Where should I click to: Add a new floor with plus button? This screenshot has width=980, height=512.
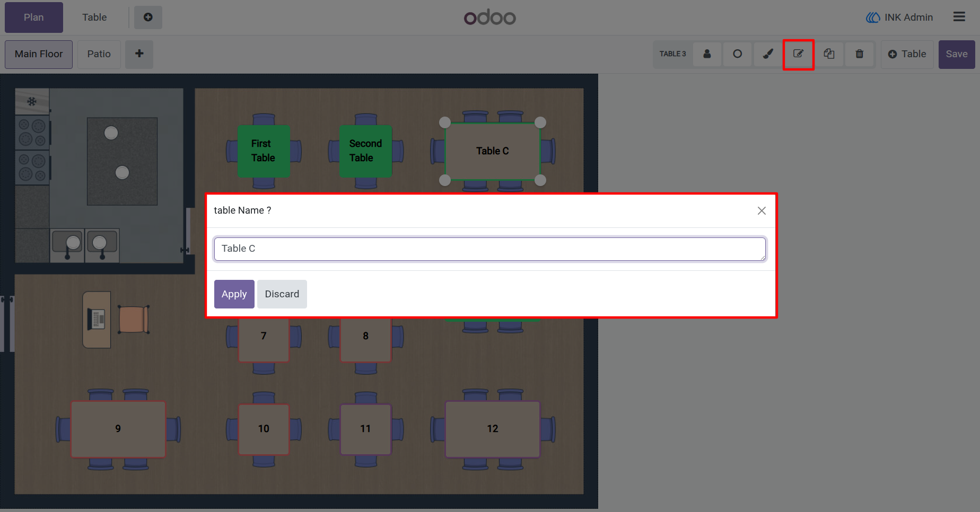[x=139, y=54]
